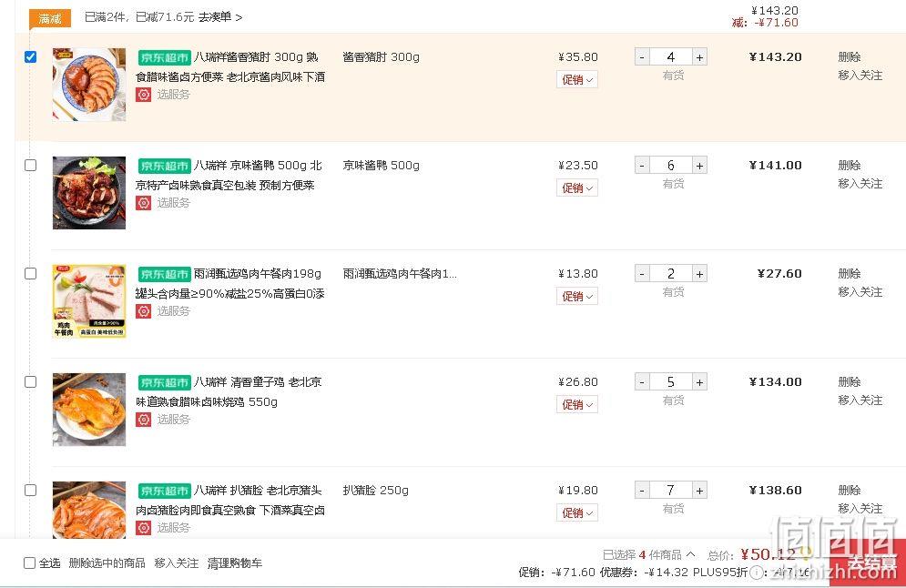Click the 选服务 icon under 雨润午餐肉
Image resolution: width=906 pixels, height=588 pixels.
(143, 310)
